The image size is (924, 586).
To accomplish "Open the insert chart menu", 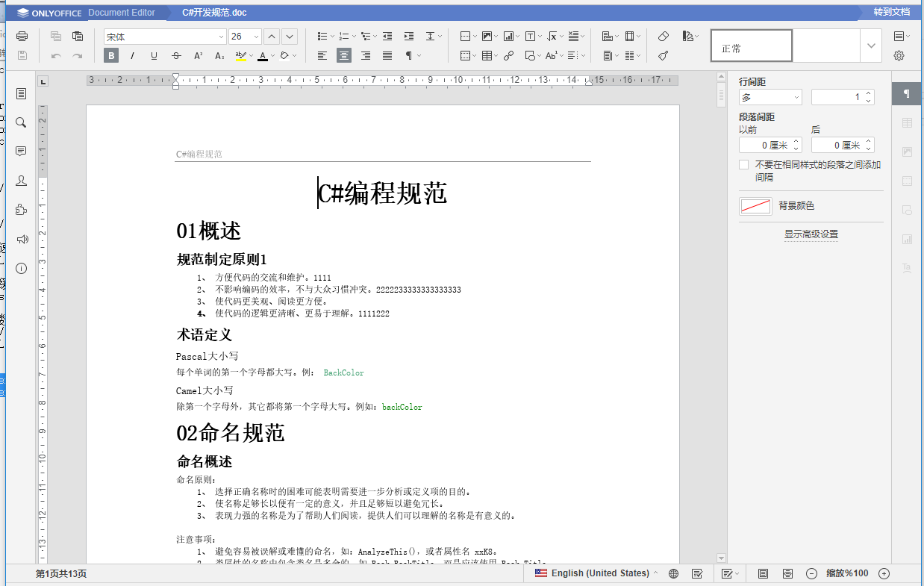I will [x=511, y=37].
